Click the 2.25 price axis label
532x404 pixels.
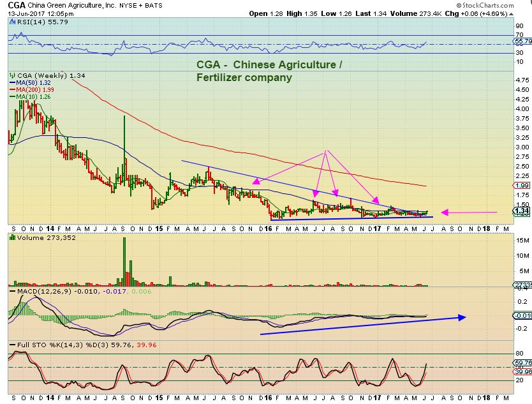point(522,176)
